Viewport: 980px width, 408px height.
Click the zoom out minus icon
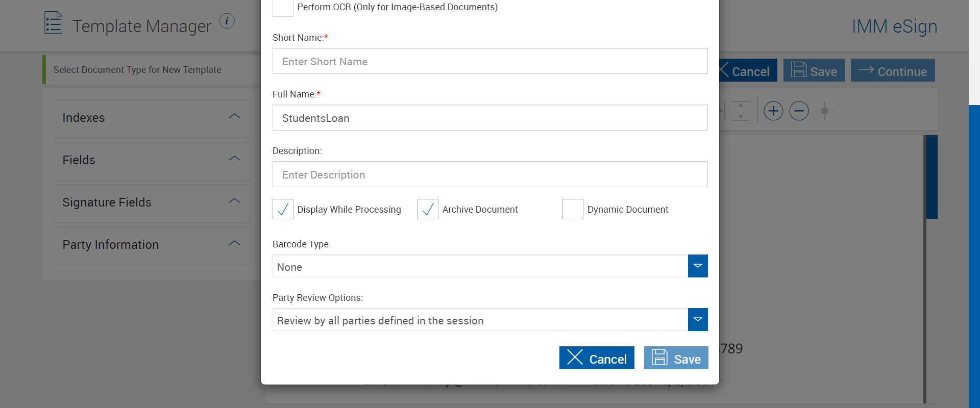click(799, 111)
